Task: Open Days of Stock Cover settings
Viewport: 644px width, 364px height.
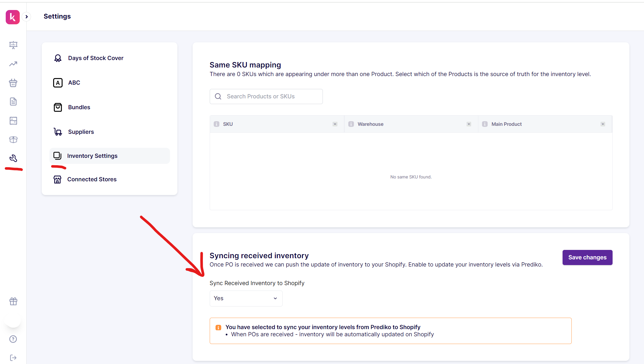Action: pos(95,58)
